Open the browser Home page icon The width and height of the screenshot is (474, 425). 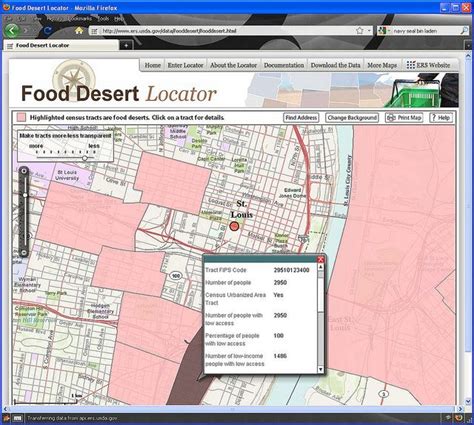[79, 31]
